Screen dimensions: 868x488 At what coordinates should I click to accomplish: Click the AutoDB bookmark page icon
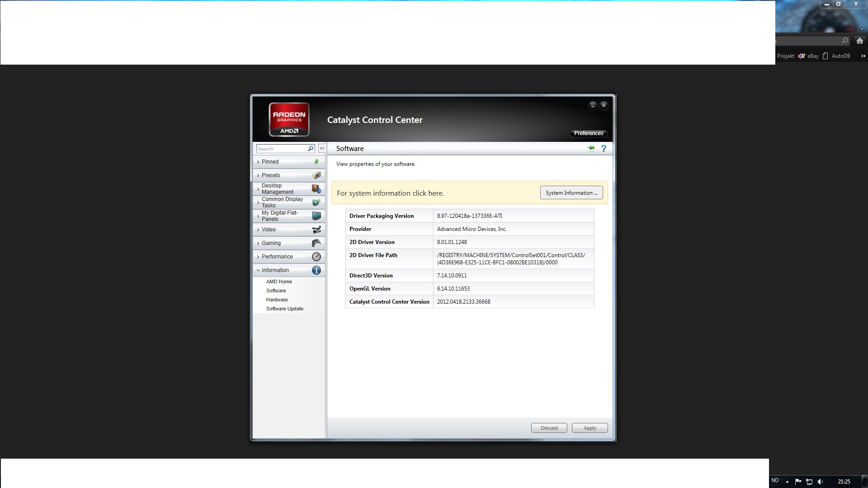(825, 56)
